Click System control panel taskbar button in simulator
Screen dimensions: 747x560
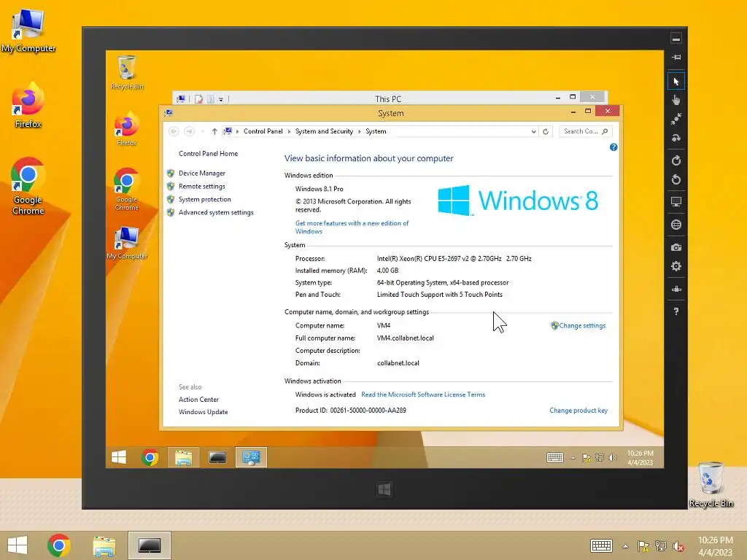tap(251, 458)
